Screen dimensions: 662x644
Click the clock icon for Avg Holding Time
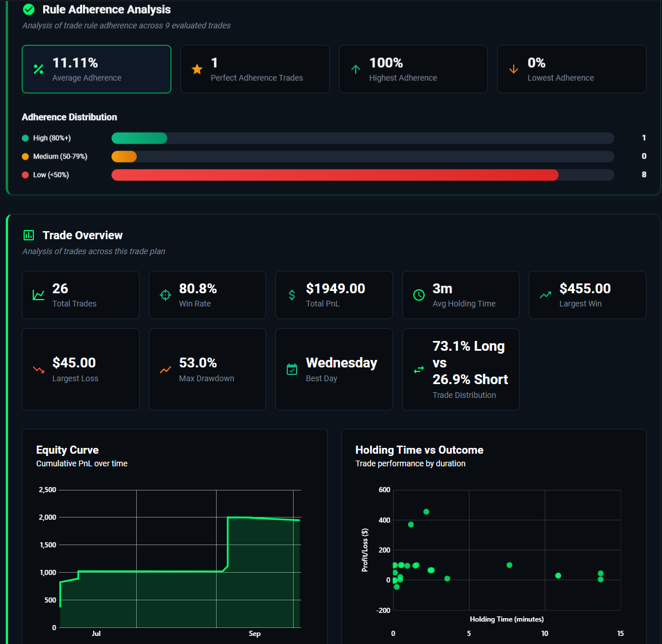419,295
